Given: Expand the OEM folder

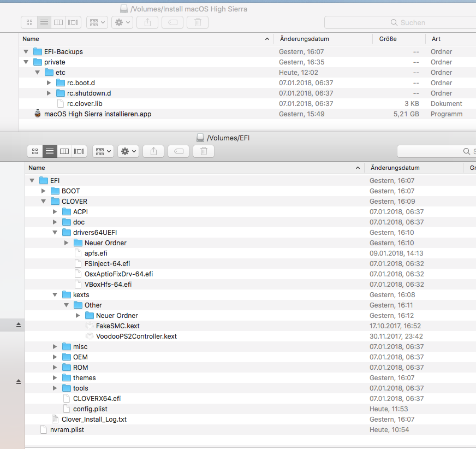Looking at the screenshot, I should coord(55,357).
